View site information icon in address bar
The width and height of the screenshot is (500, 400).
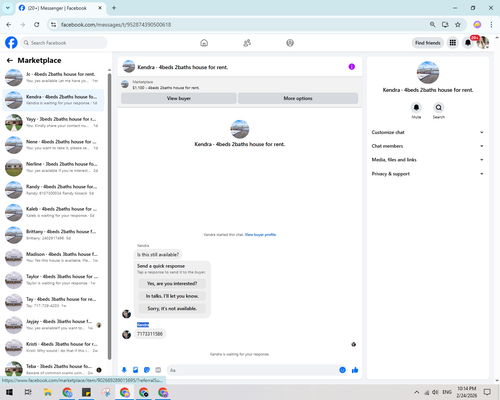coord(53,24)
